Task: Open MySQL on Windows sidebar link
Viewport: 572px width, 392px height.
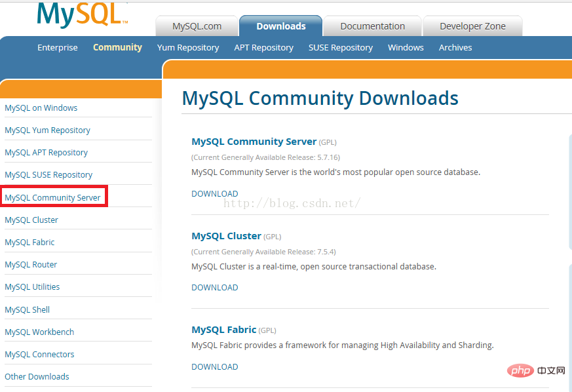Action: (x=41, y=108)
